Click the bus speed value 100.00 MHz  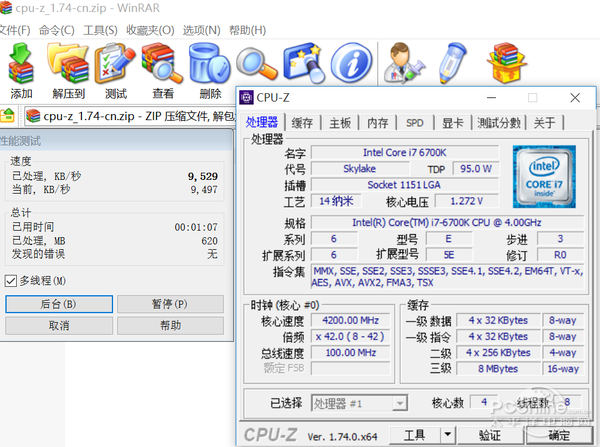pos(351,352)
